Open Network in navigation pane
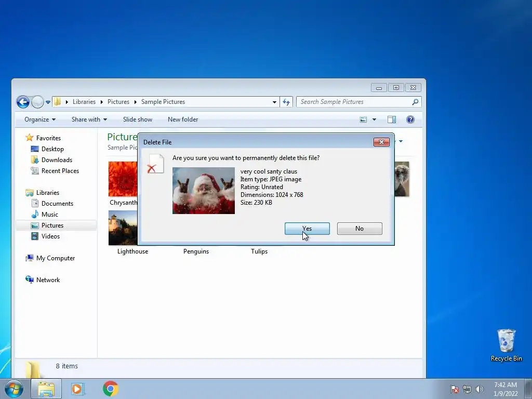Image resolution: width=532 pixels, height=399 pixels. (x=48, y=280)
